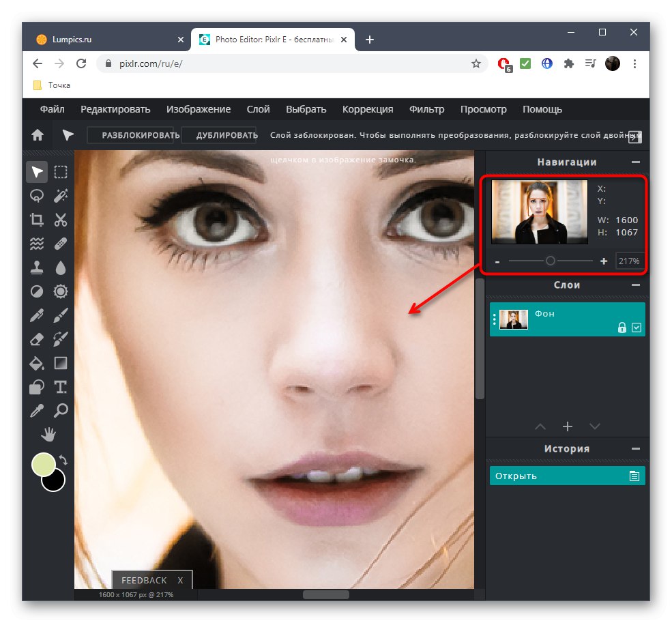Select the Color Replace tool
The width and height of the screenshot is (672, 623).
(x=61, y=339)
